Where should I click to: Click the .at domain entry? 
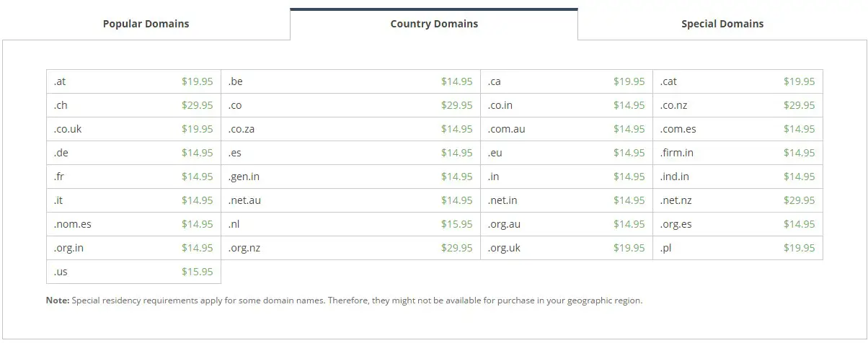pos(133,81)
